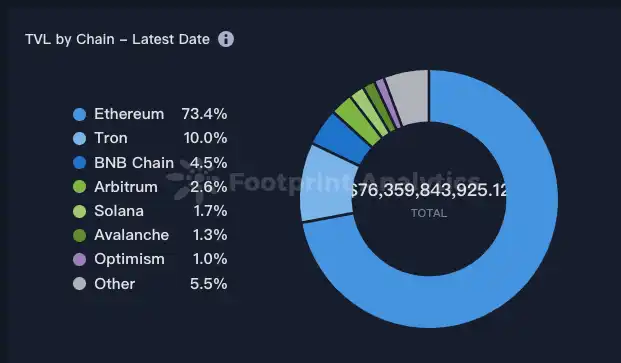The height and width of the screenshot is (363, 621).
Task: Toggle the Arbitrum green legend dot
Action: (80, 187)
